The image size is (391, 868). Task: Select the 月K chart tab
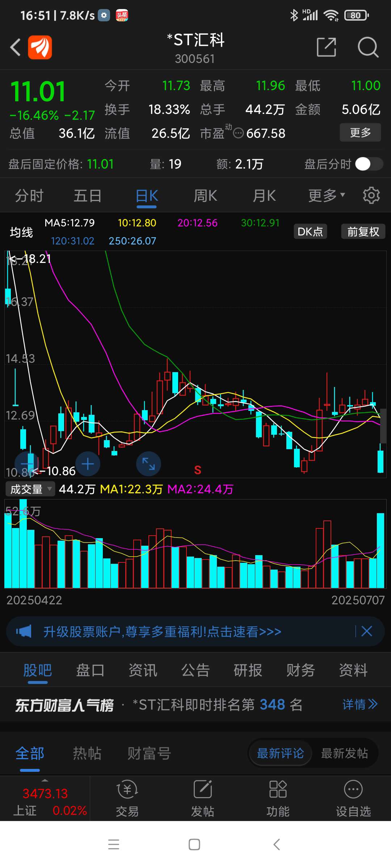point(264,196)
